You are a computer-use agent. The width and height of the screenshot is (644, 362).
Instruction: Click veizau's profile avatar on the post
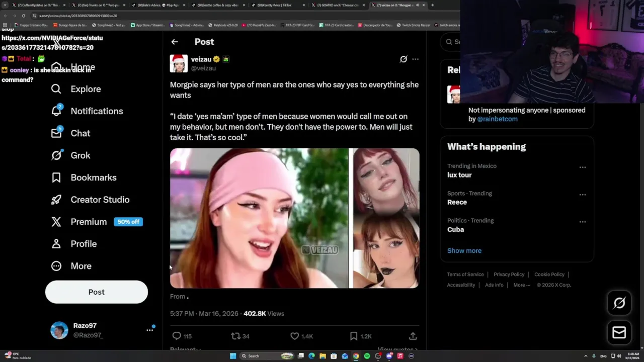point(179,63)
